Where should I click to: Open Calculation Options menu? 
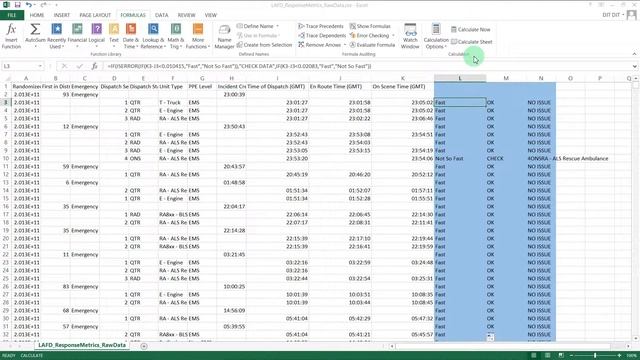point(436,36)
